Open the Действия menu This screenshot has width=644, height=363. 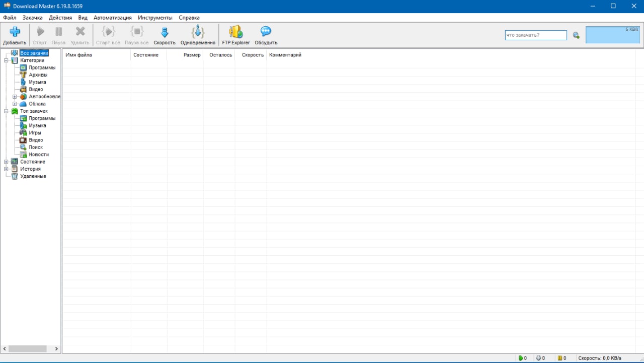tap(60, 18)
